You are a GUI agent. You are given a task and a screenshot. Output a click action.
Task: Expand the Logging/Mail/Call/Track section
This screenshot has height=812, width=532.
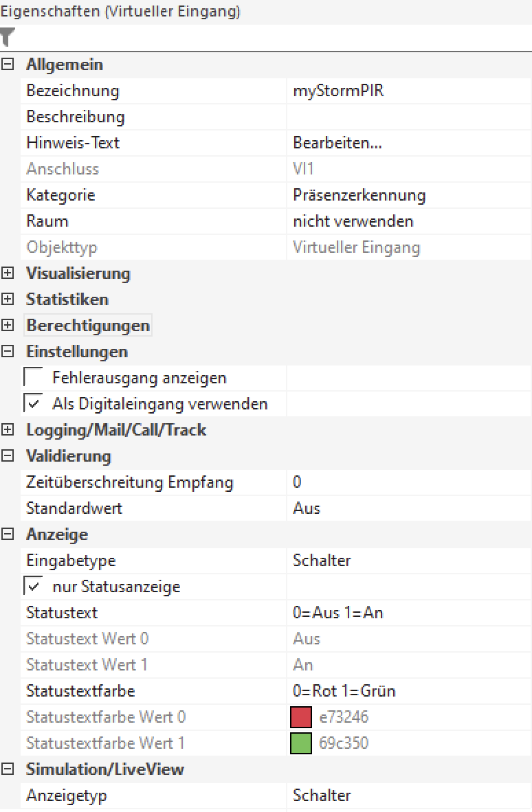tap(8, 430)
